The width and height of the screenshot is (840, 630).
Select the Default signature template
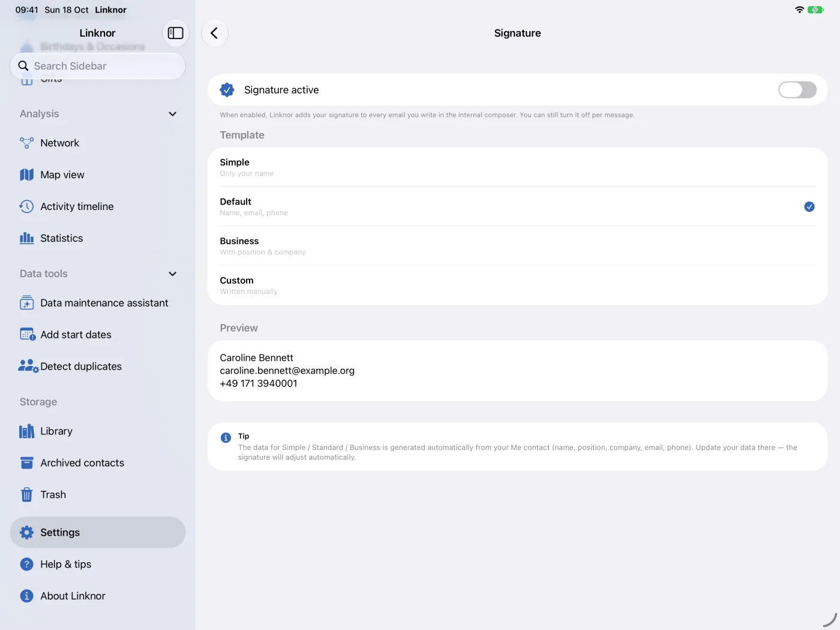click(x=517, y=206)
